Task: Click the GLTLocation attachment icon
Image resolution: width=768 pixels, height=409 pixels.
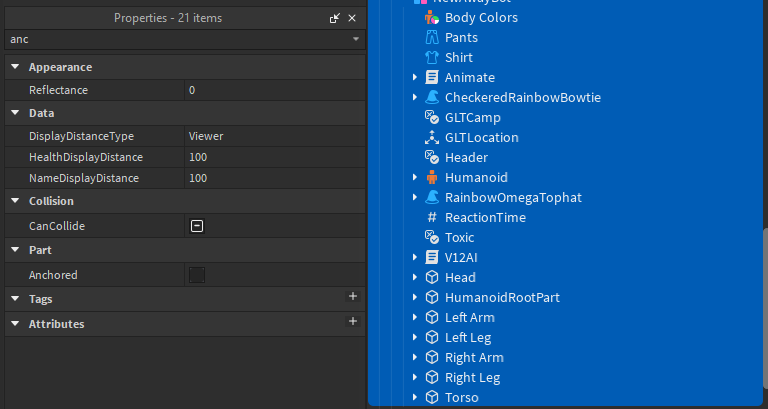Action: click(x=432, y=138)
